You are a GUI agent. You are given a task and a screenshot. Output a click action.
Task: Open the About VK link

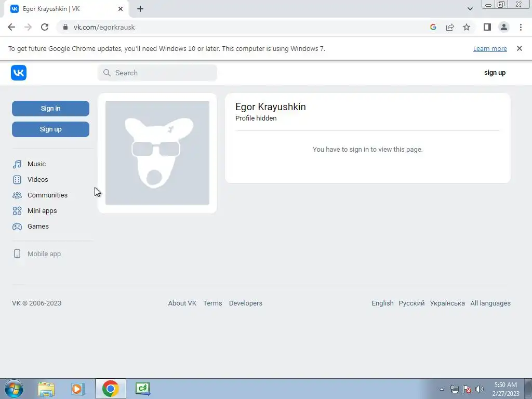click(x=182, y=303)
